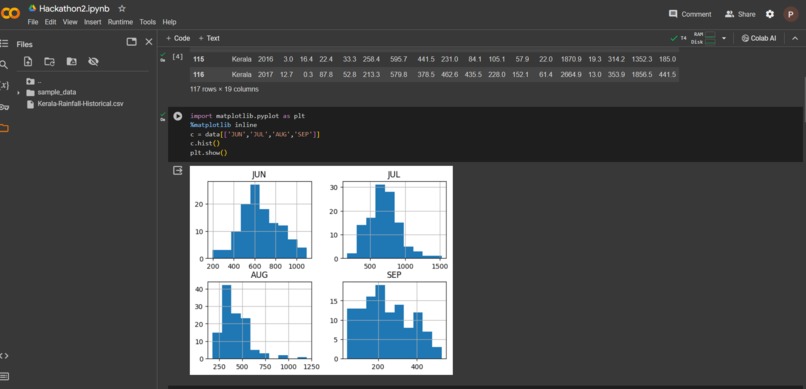Open Files panel in new pane
The image size is (806, 389).
click(x=132, y=42)
